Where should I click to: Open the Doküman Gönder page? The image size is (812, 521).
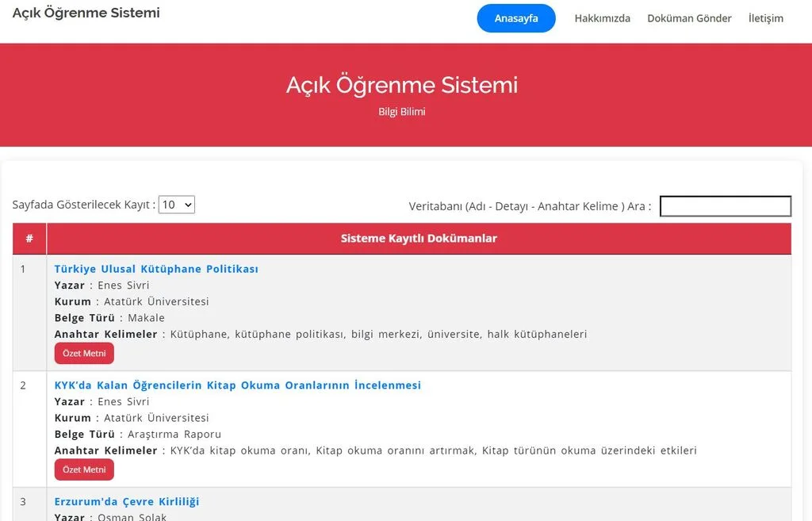(689, 18)
